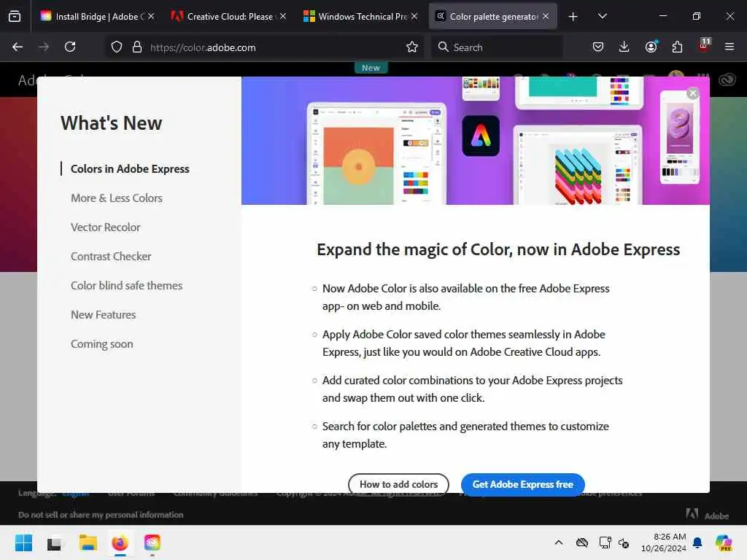747x560 pixels.
Task: Expand the list all tabs dropdown
Action: pos(602,16)
